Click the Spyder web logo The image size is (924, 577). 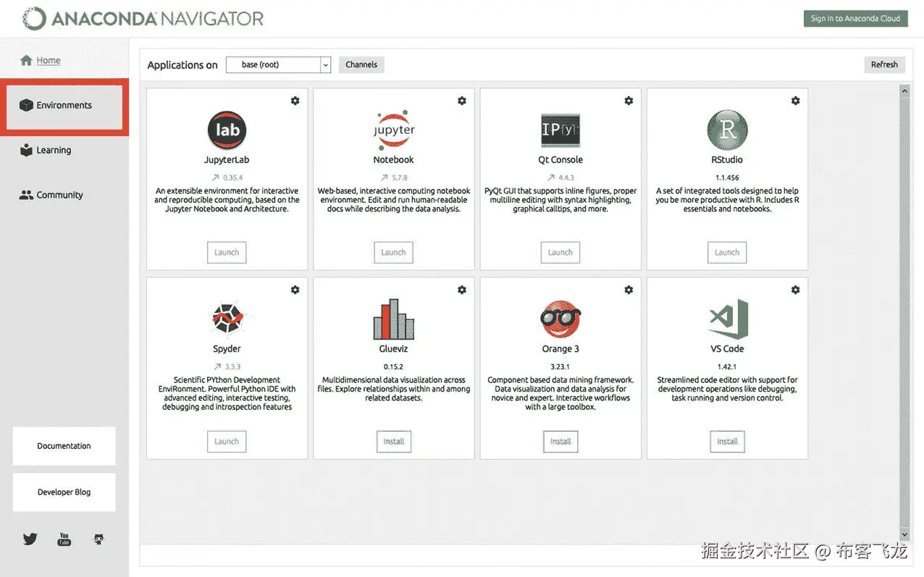pyautogui.click(x=227, y=319)
